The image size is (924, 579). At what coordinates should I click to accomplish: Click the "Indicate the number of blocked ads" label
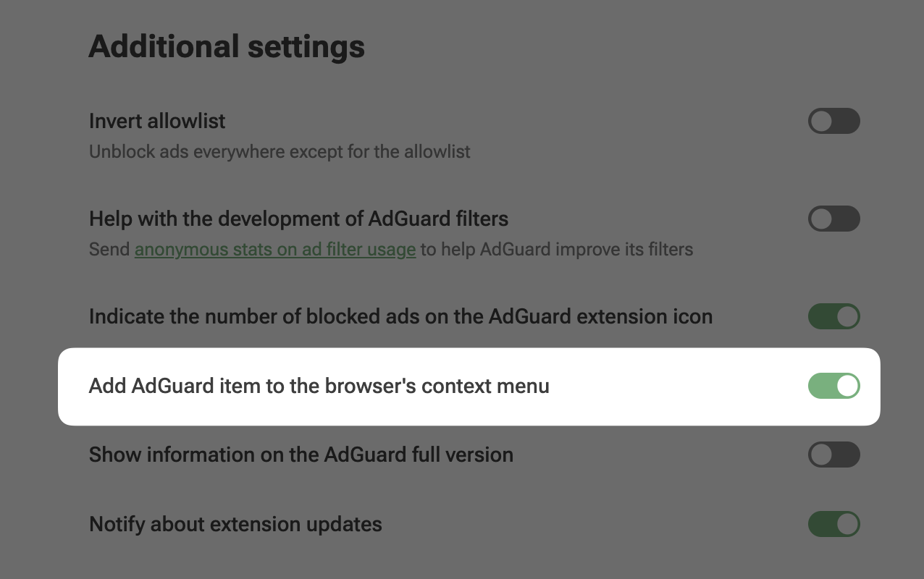(x=400, y=316)
